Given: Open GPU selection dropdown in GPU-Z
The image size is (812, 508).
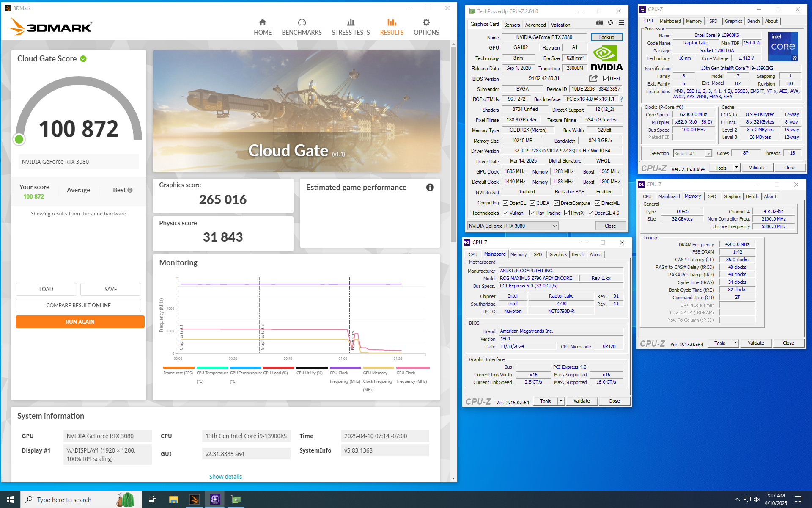Looking at the screenshot, I should [513, 226].
